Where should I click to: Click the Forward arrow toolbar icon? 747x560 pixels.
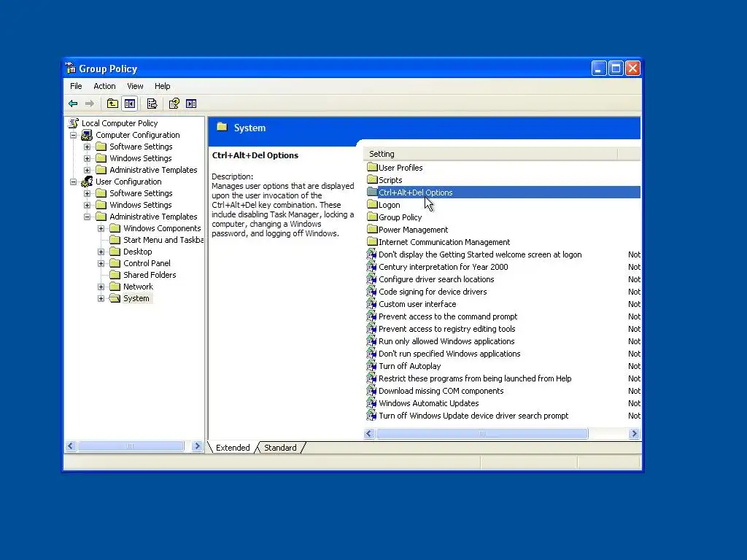pos(90,104)
